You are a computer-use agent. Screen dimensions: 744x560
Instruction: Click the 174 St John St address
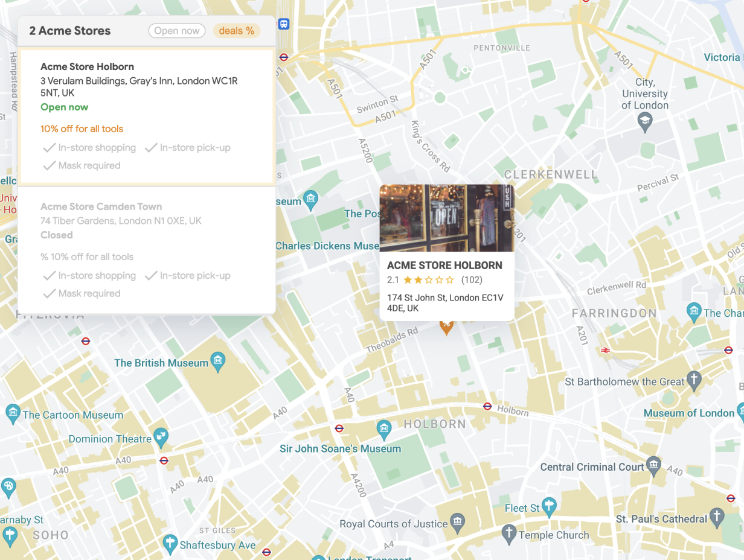tap(445, 303)
